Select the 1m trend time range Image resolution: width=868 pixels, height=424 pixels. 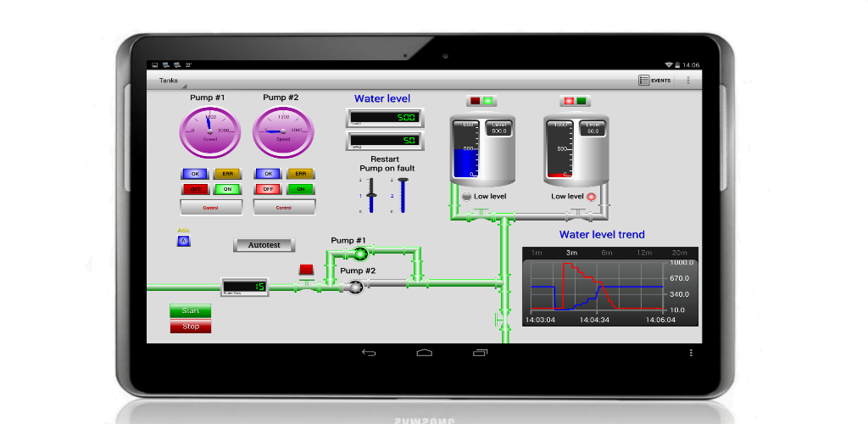537,253
